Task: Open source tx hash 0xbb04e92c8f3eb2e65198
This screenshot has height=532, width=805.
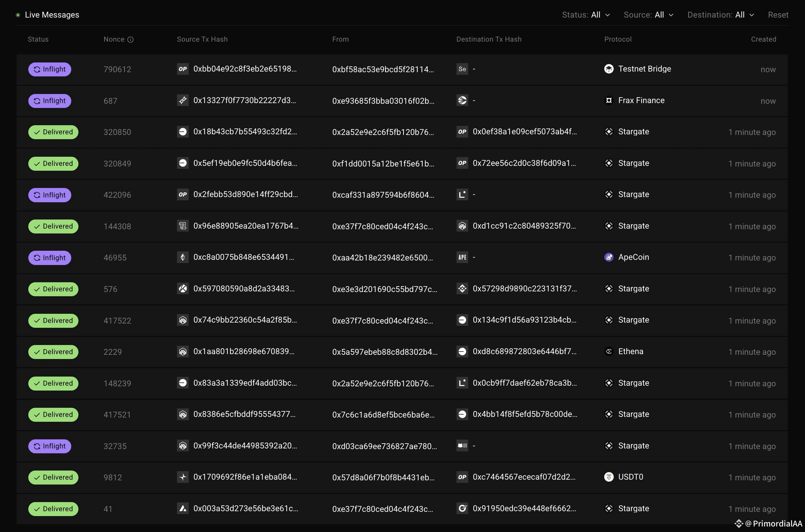Action: (x=245, y=69)
